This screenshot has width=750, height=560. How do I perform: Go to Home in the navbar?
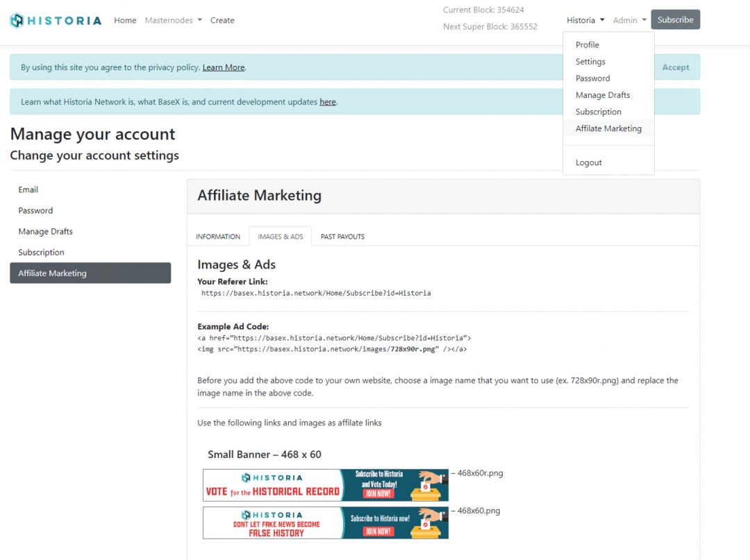point(125,20)
